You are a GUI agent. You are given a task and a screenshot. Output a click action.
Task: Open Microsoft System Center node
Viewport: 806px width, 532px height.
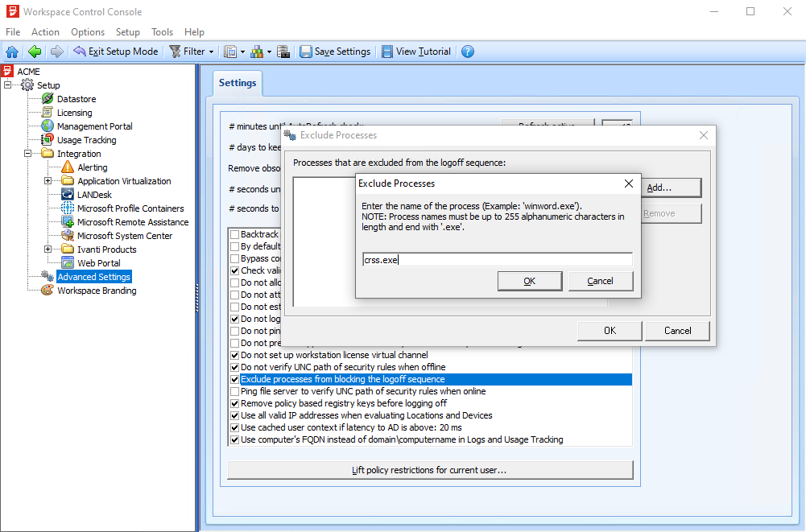(x=124, y=236)
